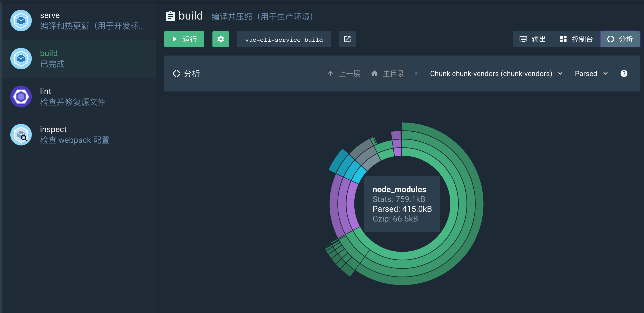Open task parameters with the gear icon
644x313 pixels.
pyautogui.click(x=220, y=39)
